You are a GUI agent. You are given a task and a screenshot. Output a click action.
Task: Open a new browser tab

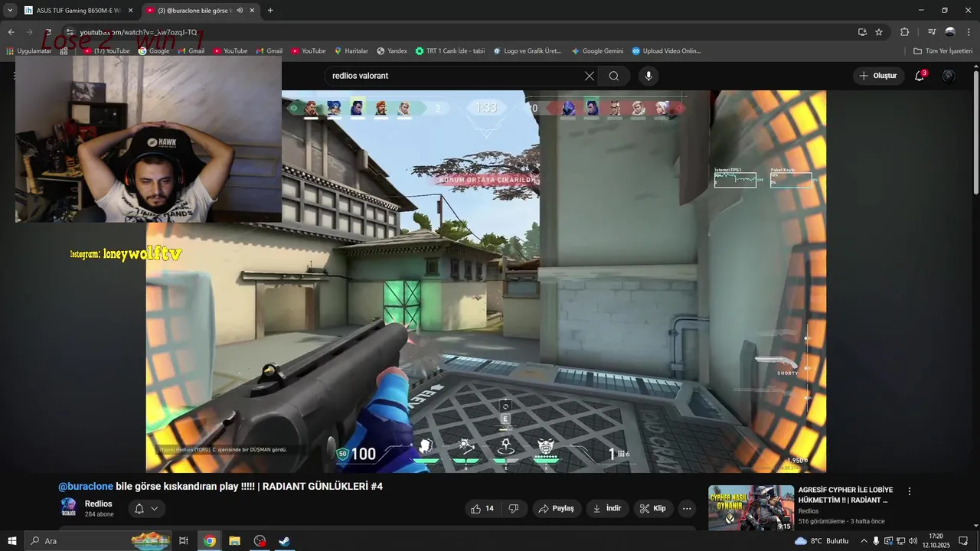[270, 10]
